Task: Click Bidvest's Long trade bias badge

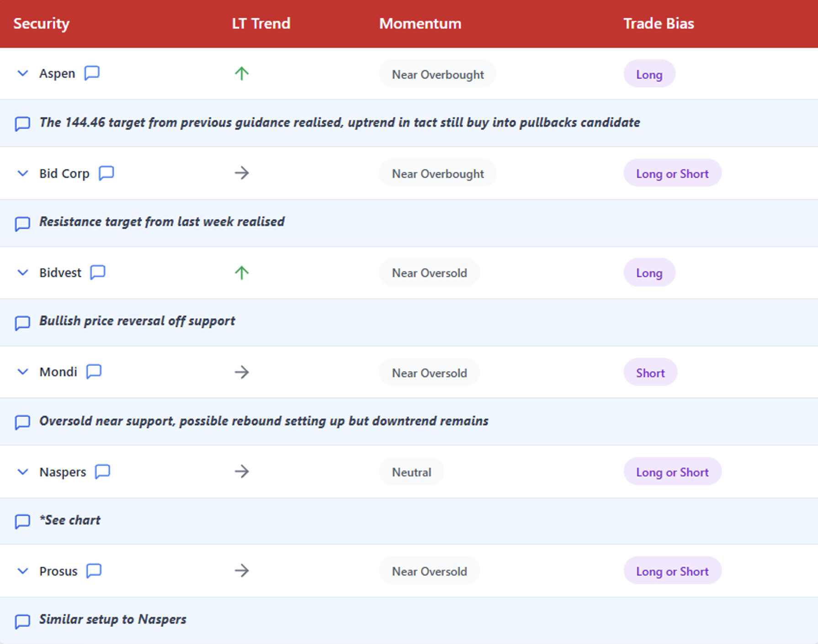Action: click(x=649, y=273)
